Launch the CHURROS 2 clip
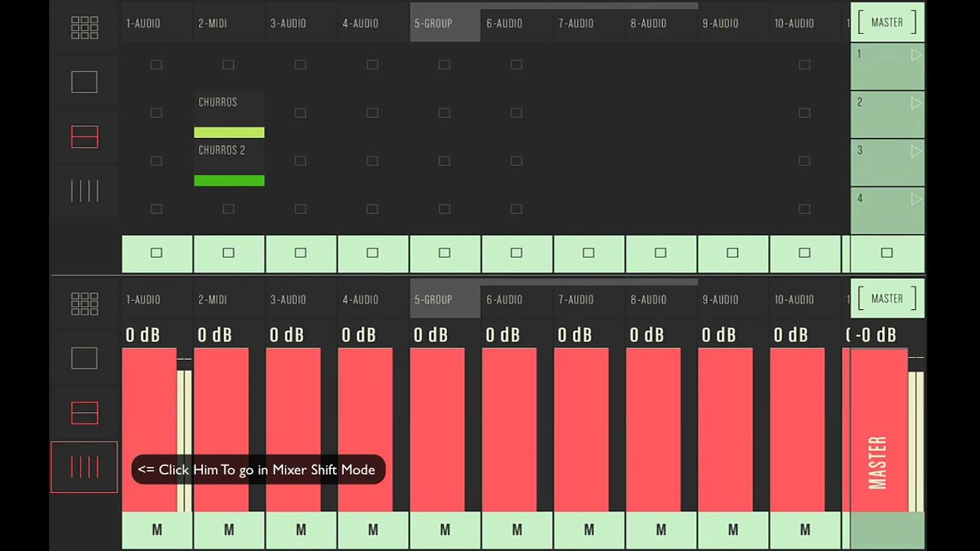Viewport: 980px width, 551px height. [x=229, y=163]
